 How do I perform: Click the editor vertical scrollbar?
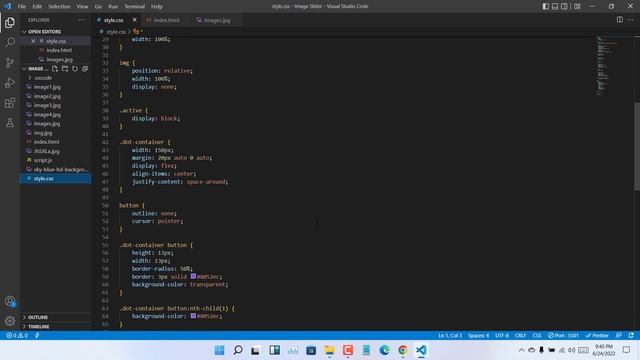pyautogui.click(x=637, y=146)
